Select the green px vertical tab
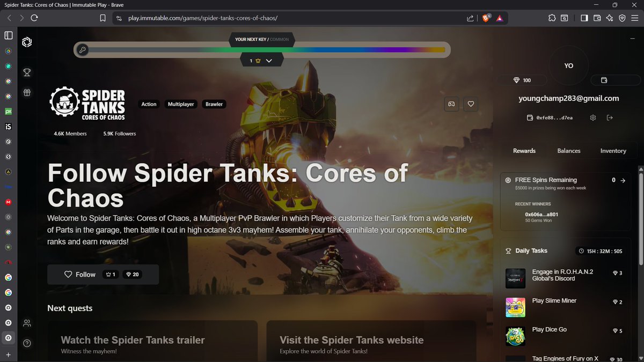The width and height of the screenshot is (644, 362). pyautogui.click(x=9, y=112)
